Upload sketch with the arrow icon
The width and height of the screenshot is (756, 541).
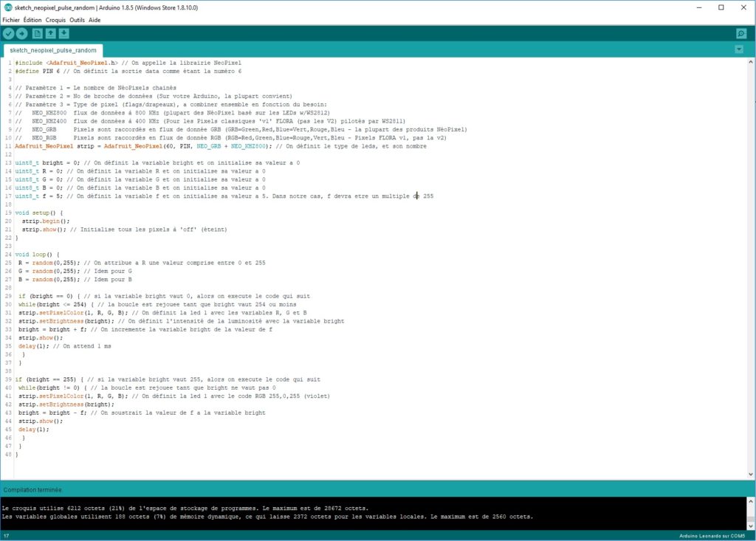(x=21, y=33)
